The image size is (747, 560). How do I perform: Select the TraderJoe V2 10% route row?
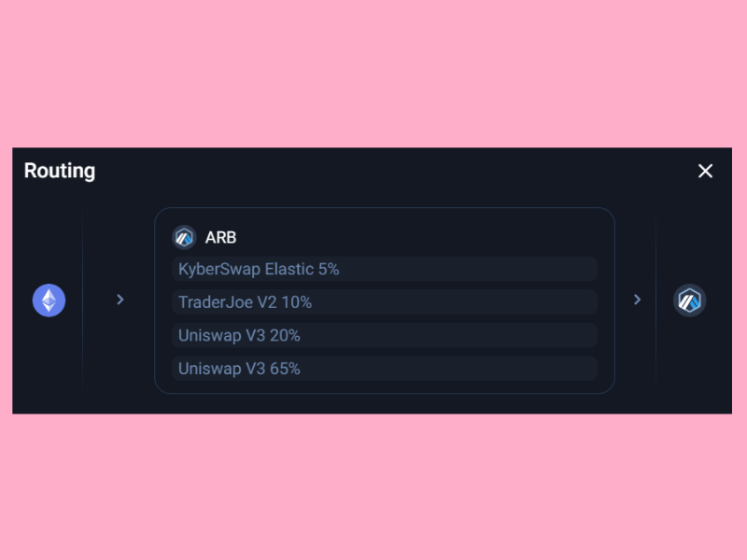point(384,302)
